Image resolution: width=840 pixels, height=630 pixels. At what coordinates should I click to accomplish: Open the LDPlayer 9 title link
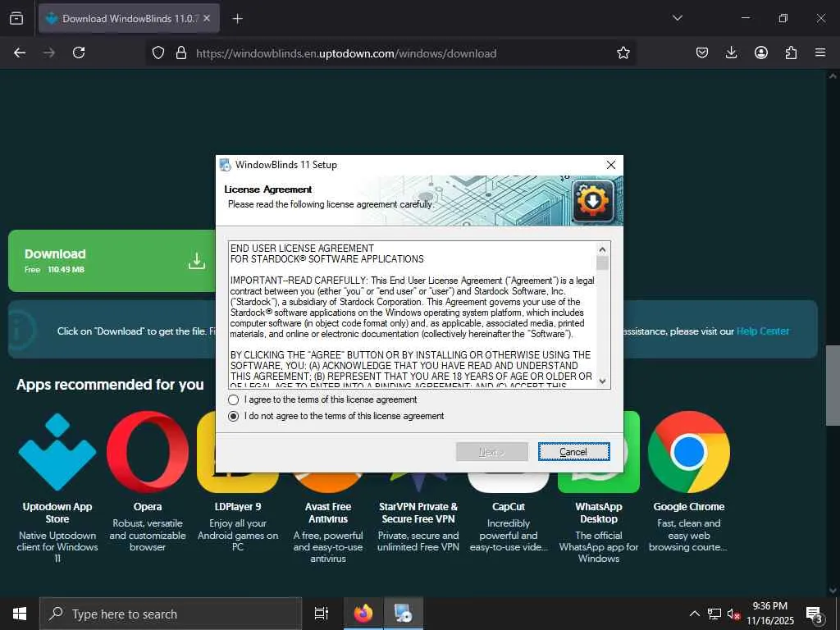[x=237, y=507]
